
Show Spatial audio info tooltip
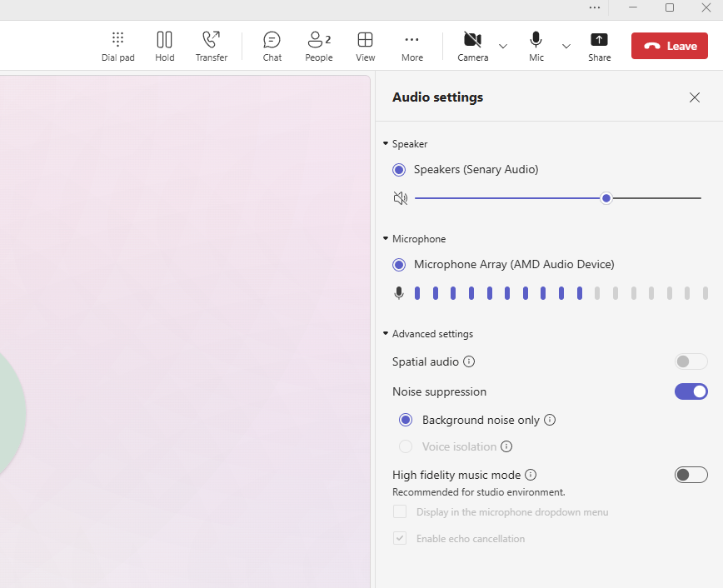tap(468, 361)
